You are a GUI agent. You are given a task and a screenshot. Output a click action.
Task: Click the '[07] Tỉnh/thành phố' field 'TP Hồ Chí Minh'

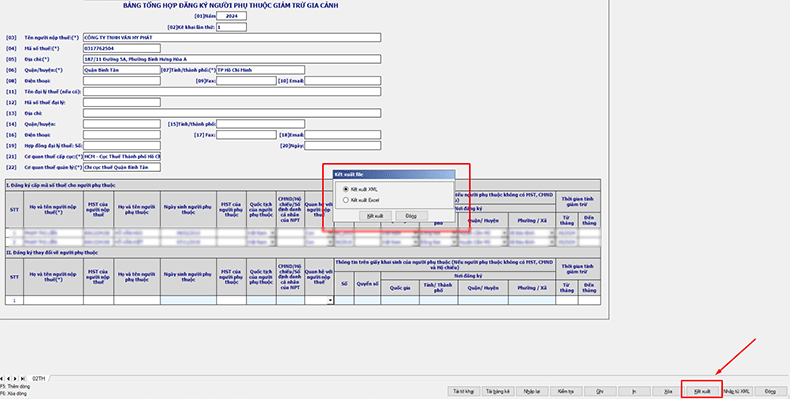coord(260,70)
